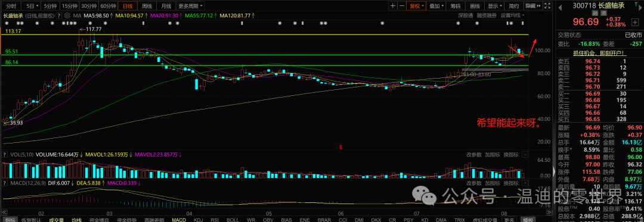The image size is (644, 222).
Task: Select the 日线 daily chart tab
Action: point(128,6)
